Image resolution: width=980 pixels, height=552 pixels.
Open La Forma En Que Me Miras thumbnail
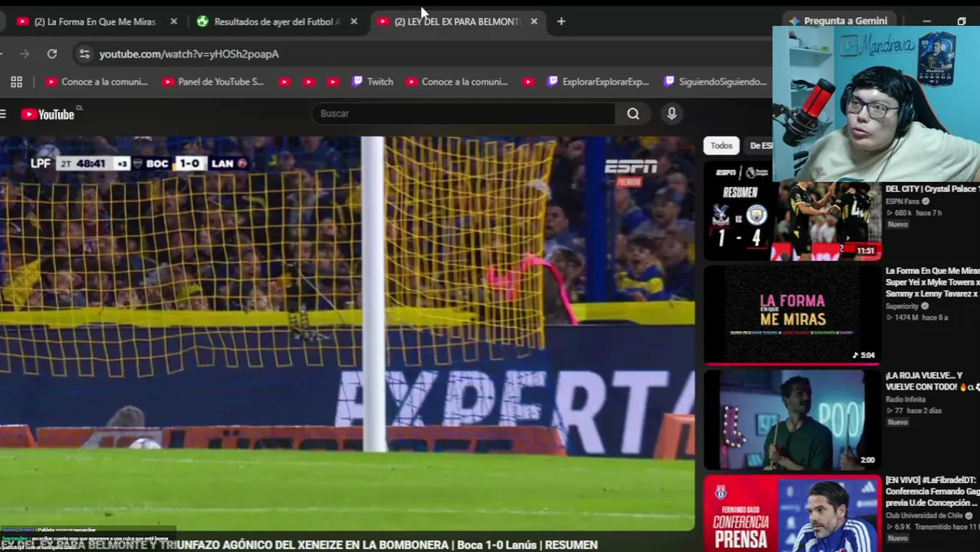(792, 315)
